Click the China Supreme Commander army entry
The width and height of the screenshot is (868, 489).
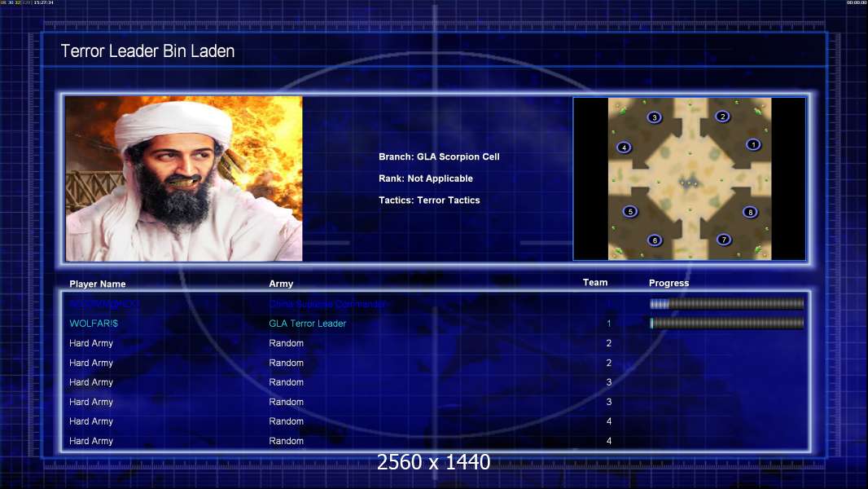pyautogui.click(x=327, y=304)
